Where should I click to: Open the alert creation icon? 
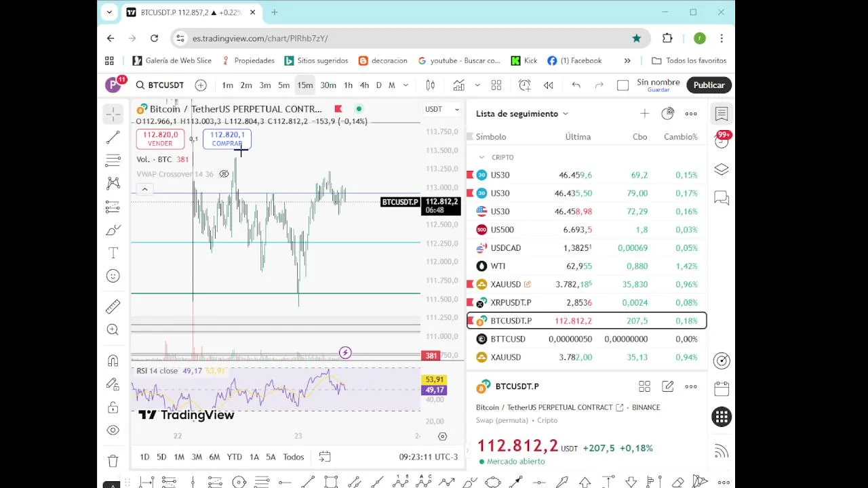coord(524,85)
